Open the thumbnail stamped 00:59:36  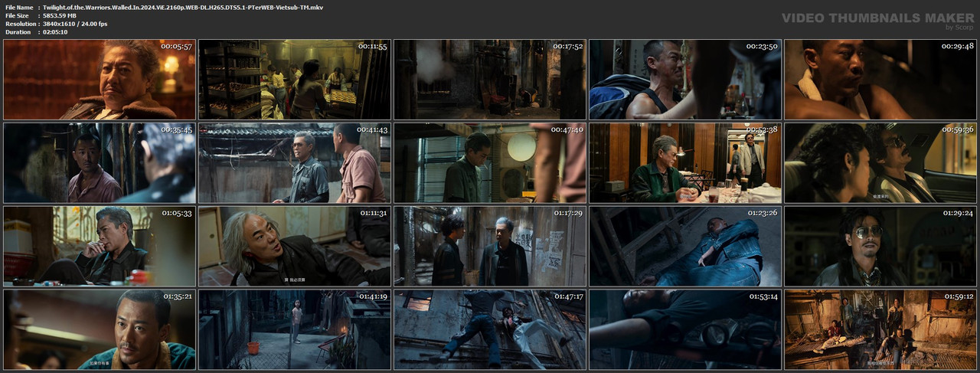[880, 162]
